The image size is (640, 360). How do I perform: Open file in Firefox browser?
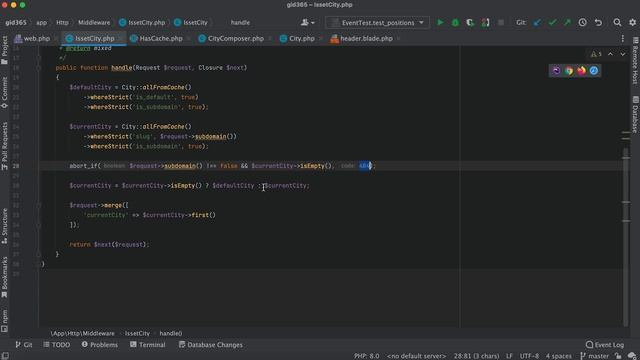pyautogui.click(x=581, y=71)
